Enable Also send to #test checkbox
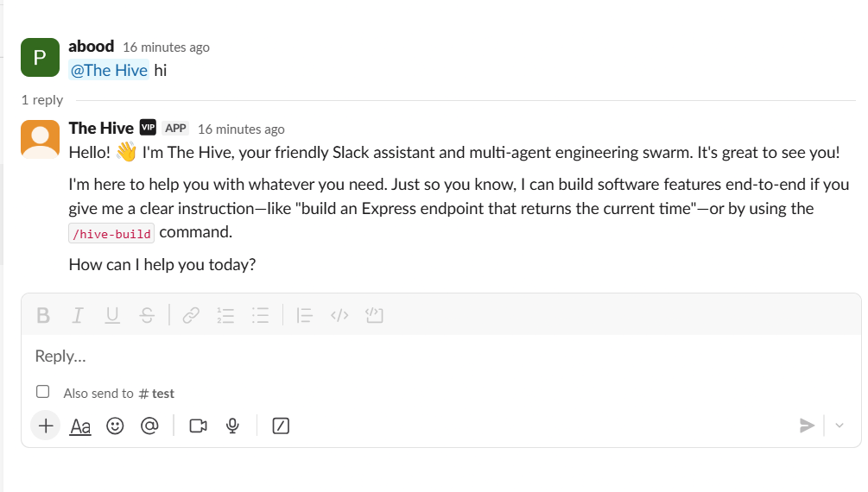The width and height of the screenshot is (868, 492). 42,392
